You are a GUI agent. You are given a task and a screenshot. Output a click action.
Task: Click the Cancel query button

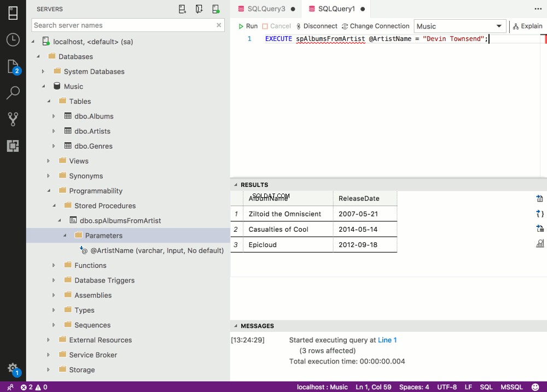point(276,26)
